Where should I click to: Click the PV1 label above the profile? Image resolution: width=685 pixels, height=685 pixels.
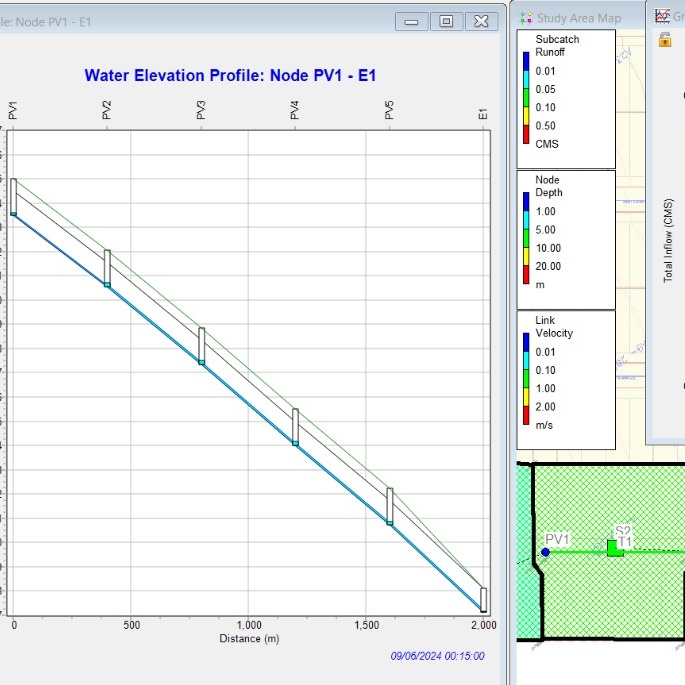(x=13, y=110)
